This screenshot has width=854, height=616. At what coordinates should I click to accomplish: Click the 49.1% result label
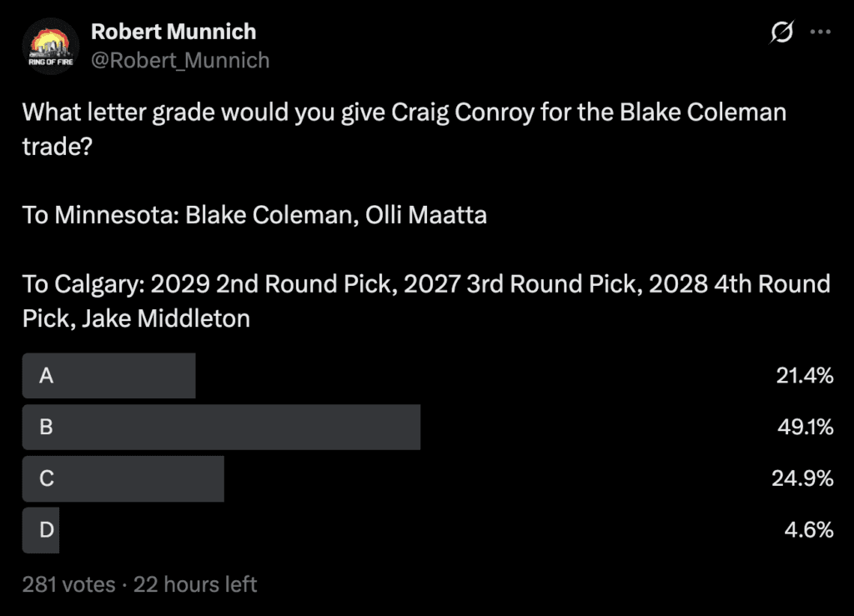(x=805, y=427)
